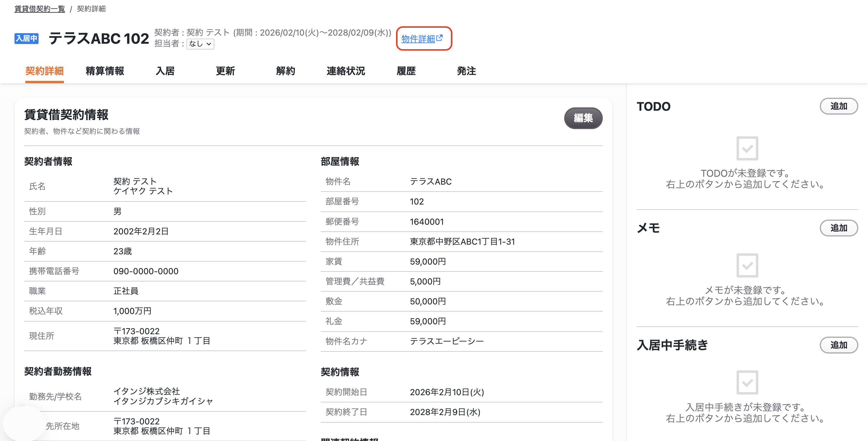Open the 解約 tab
The width and height of the screenshot is (868, 441).
pyautogui.click(x=286, y=71)
